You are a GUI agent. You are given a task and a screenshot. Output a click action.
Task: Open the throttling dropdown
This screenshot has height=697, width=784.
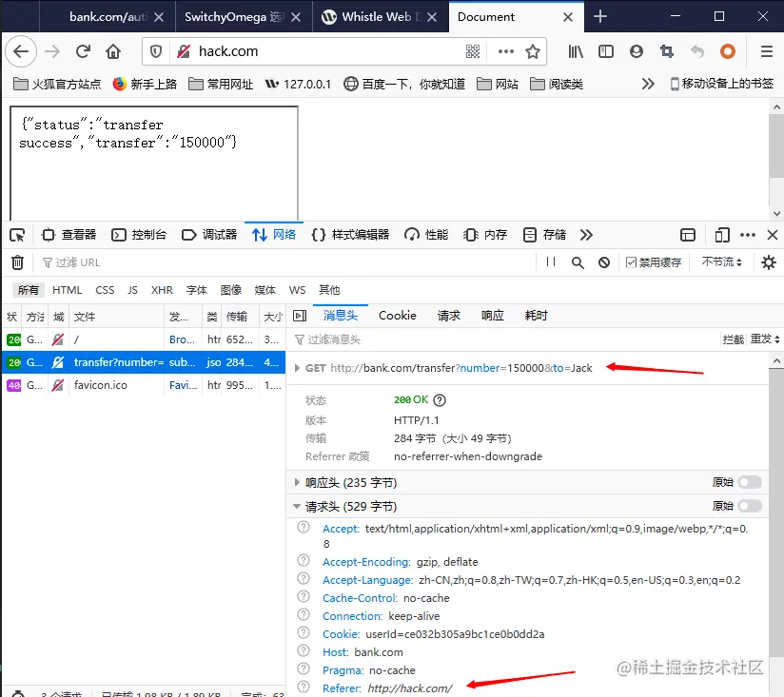pyautogui.click(x=721, y=261)
